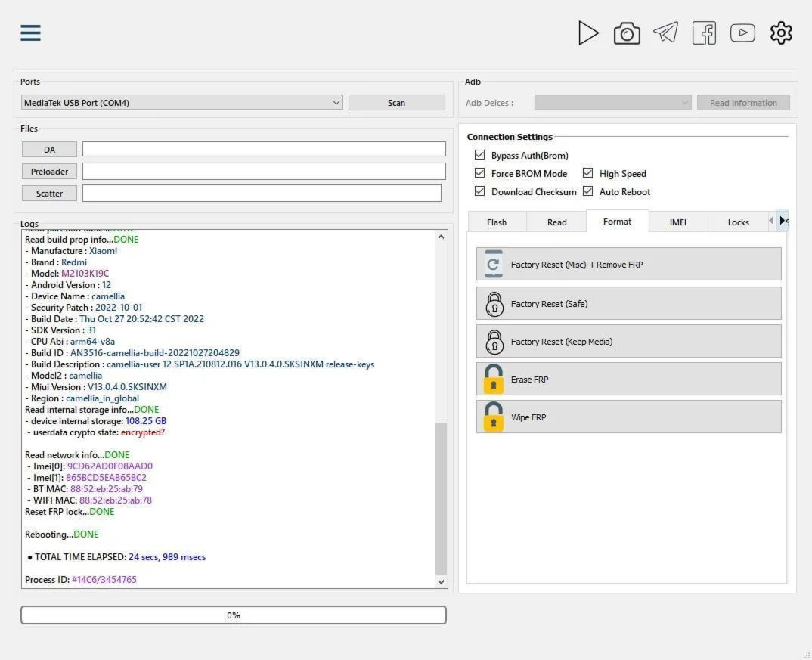Disable Bypass Auth(Brom) checkbox

(479, 155)
